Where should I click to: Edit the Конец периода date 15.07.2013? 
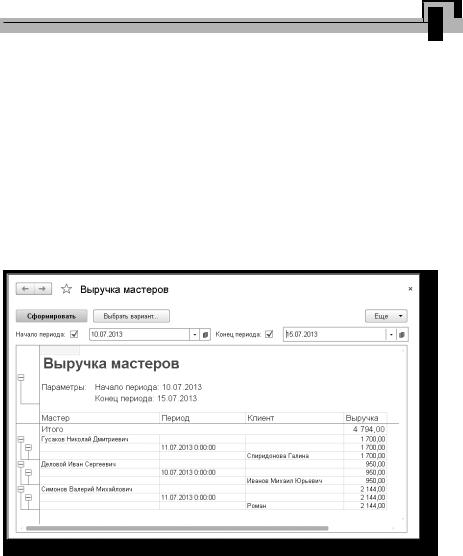(x=335, y=334)
